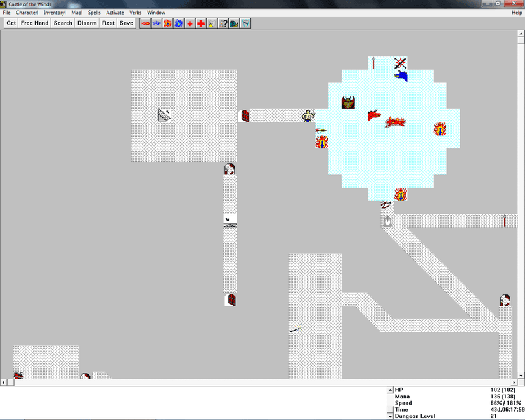
Task: Click the Get button
Action: [x=11, y=23]
